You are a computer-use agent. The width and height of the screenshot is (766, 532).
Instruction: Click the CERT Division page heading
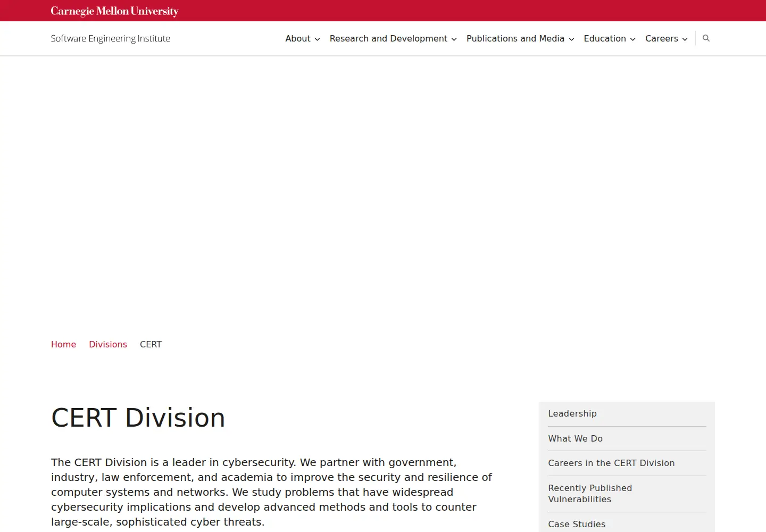coord(138,418)
